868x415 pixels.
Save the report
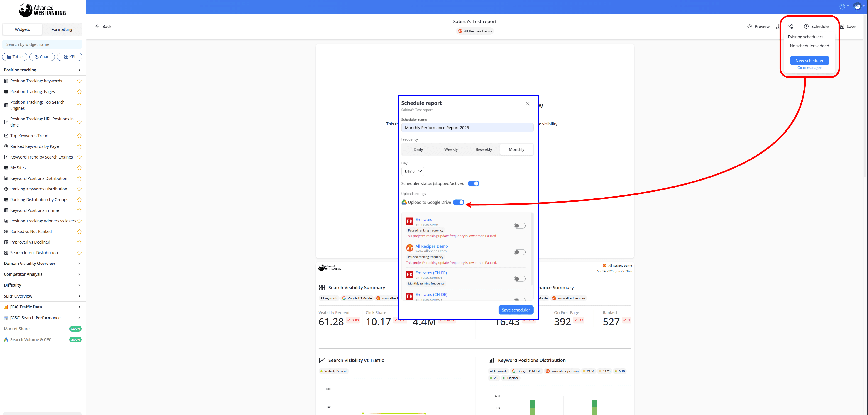(848, 26)
